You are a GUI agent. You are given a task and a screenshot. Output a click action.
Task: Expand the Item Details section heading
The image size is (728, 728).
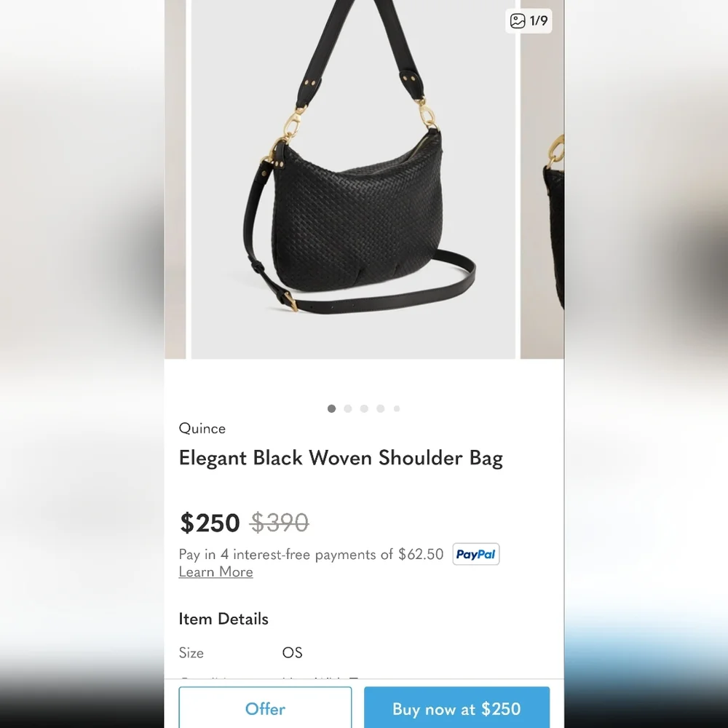tap(223, 619)
